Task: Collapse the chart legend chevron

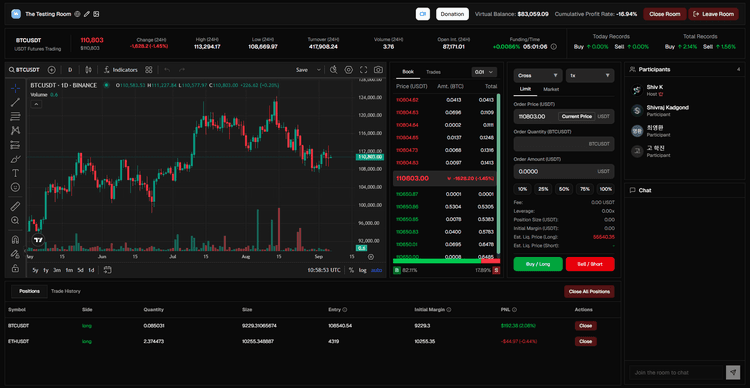Action: (x=37, y=104)
